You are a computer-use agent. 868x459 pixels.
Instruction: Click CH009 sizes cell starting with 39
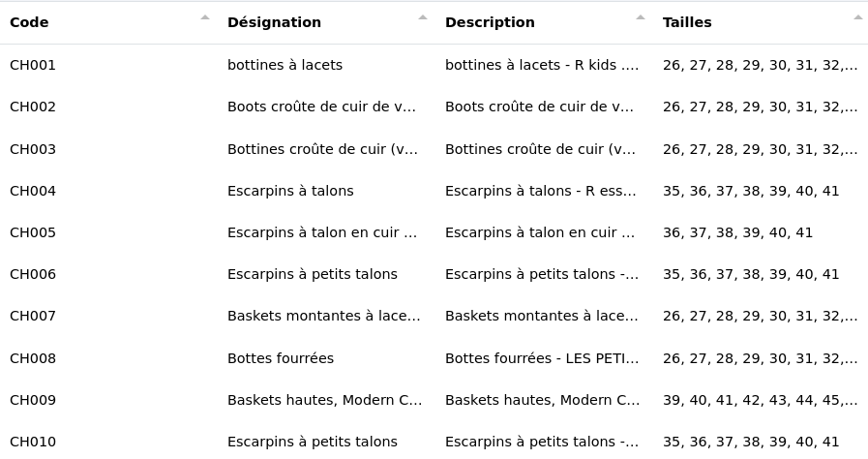point(760,400)
